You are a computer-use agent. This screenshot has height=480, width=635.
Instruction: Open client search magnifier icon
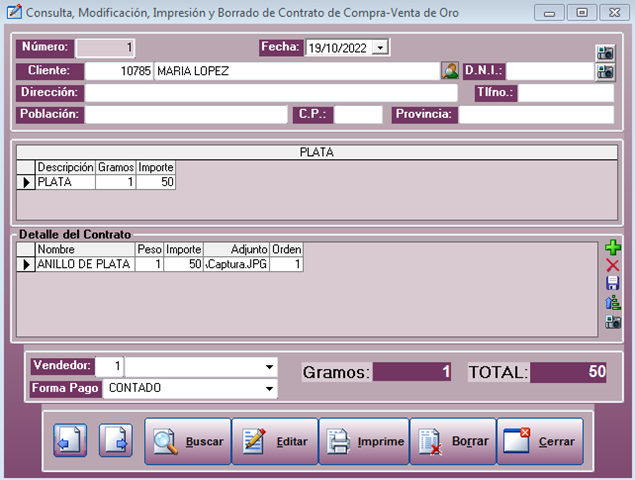[x=450, y=71]
